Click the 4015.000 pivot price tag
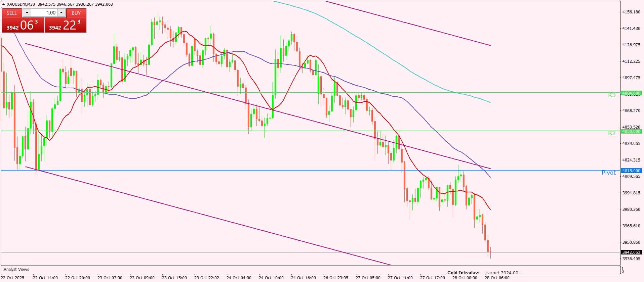The height and width of the screenshot is (282, 644). (x=631, y=171)
